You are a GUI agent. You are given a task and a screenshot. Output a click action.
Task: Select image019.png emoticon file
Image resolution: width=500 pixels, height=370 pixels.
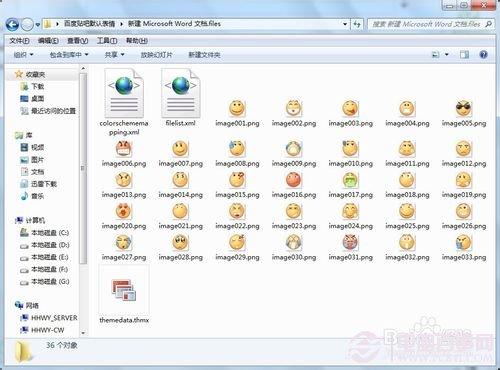pyautogui.click(x=464, y=180)
